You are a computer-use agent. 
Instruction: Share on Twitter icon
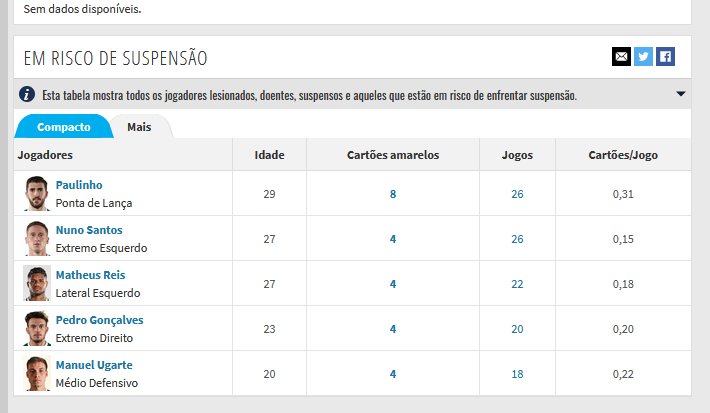coord(643,57)
